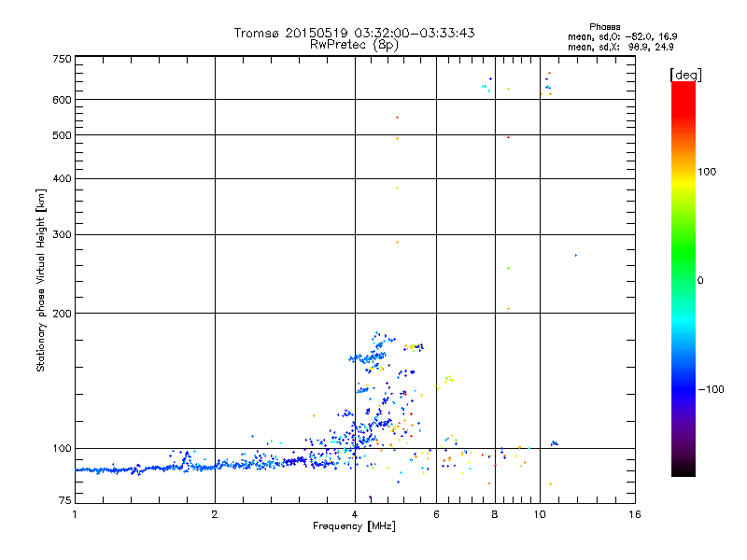Click the x-axis tick label "16"
Screen dimensions: 747x560
pos(635,514)
